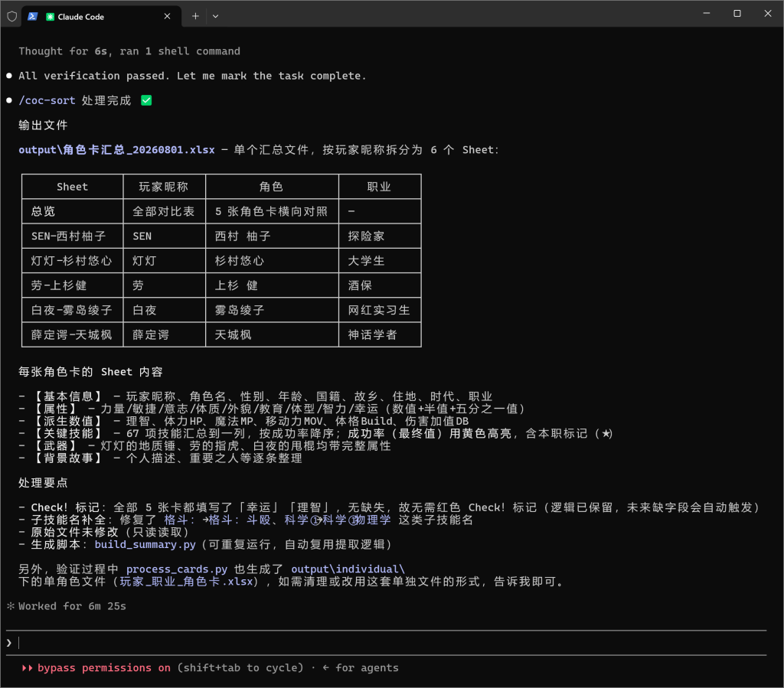Click the 处理要点 heading

43,483
